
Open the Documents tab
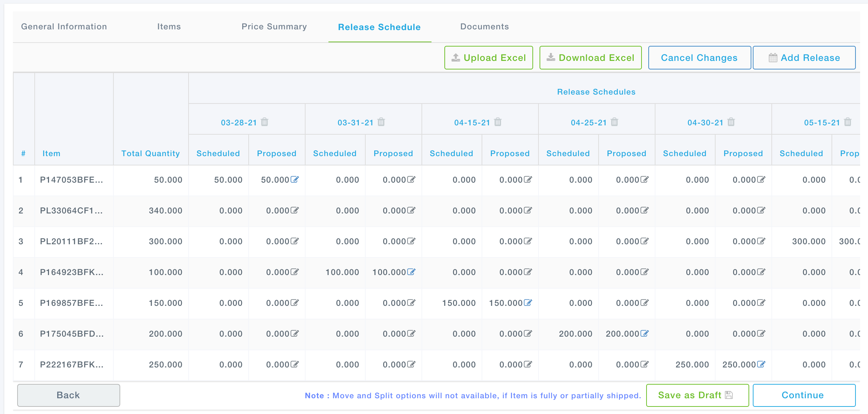pyautogui.click(x=484, y=27)
